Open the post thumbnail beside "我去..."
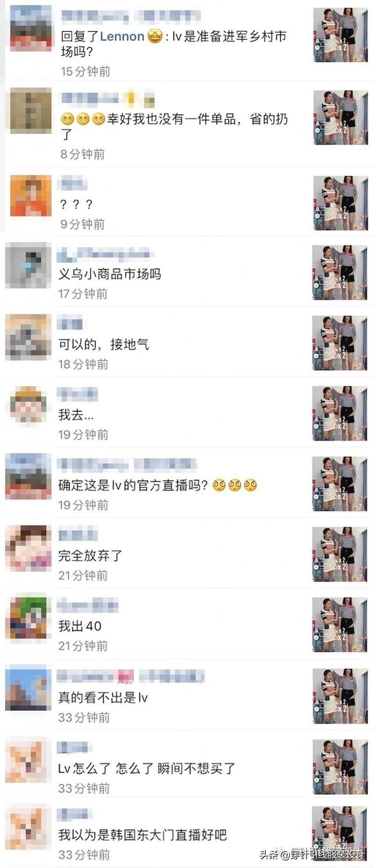Screen dimensions: 374x868 [333, 413]
